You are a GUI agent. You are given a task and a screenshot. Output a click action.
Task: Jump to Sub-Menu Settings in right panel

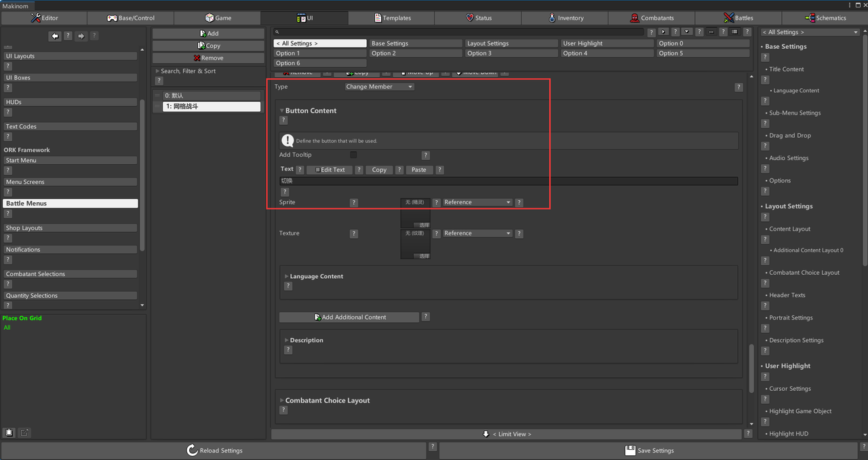[795, 113]
